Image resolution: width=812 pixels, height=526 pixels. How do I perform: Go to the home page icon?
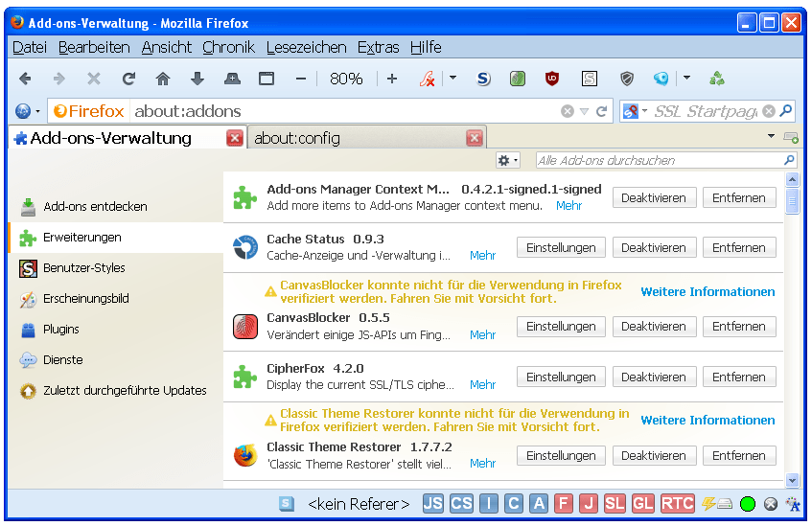(x=163, y=79)
